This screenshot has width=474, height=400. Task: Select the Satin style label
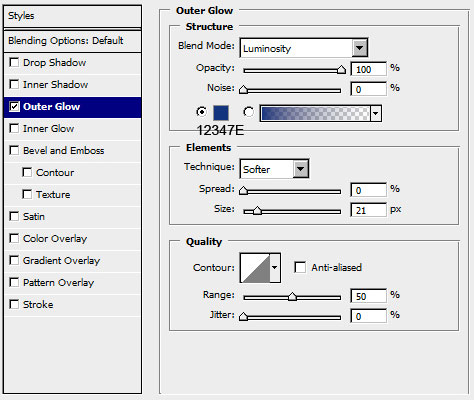pyautogui.click(x=34, y=216)
